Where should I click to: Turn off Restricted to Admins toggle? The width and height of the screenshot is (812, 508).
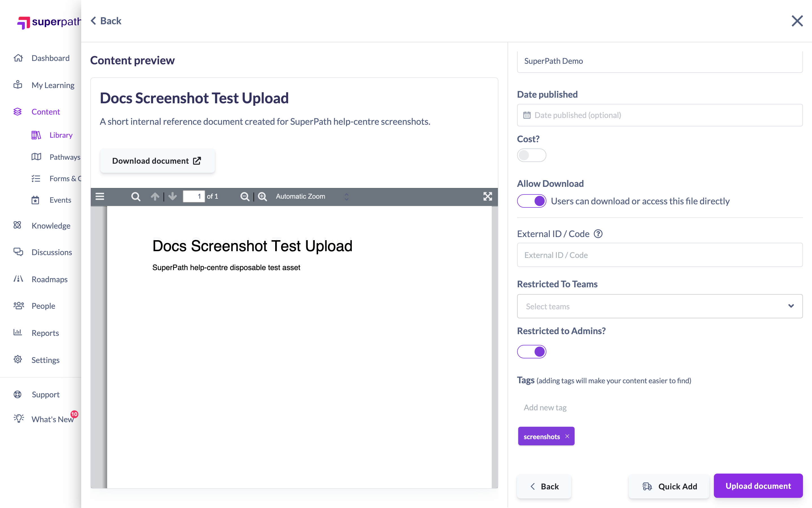coord(531,351)
